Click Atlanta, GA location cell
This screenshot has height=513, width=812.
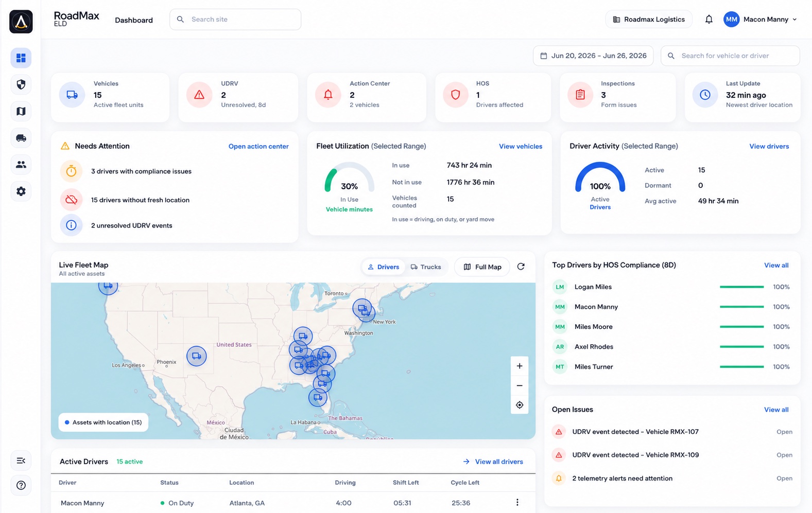point(247,503)
